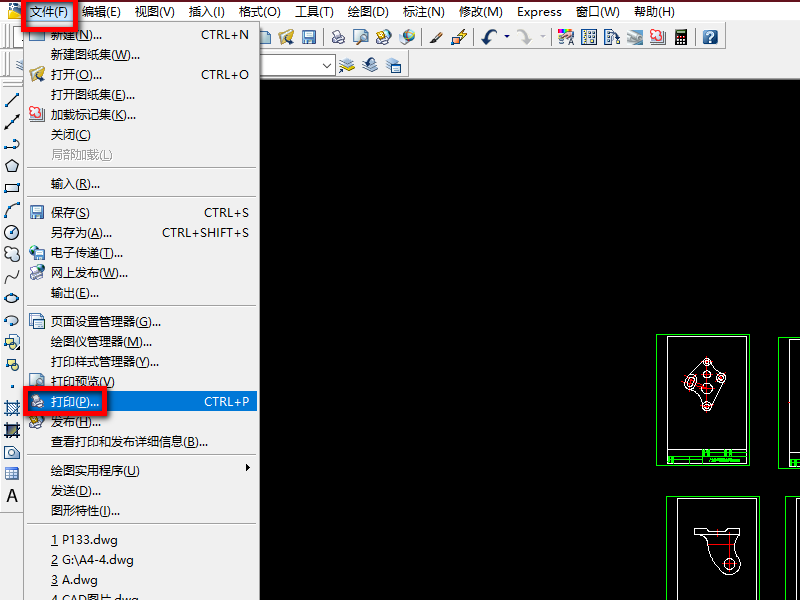The width and height of the screenshot is (800, 600).
Task: Click the Save floppy-disk toolbar icon
Action: [309, 37]
